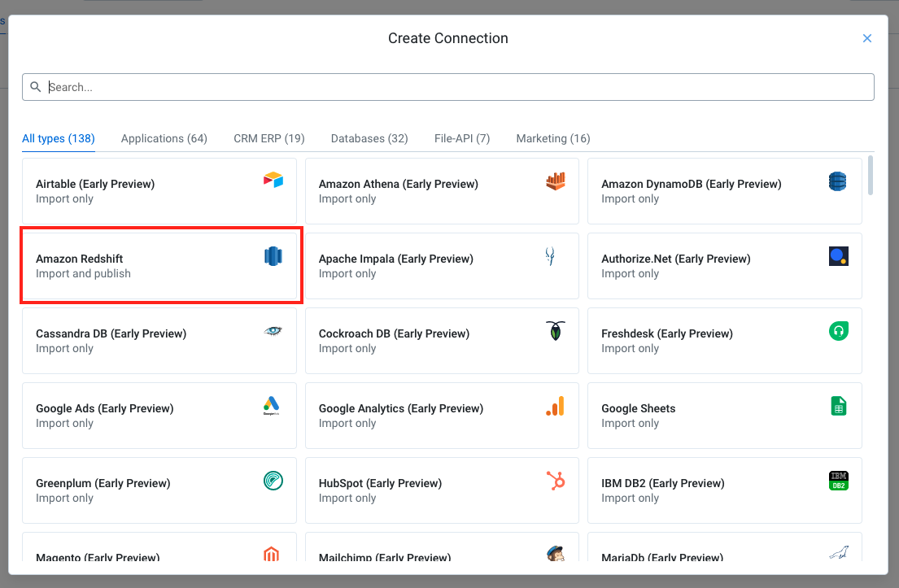Viewport: 899px width, 588px height.
Task: Close the Create Connection dialog
Action: pos(866,37)
